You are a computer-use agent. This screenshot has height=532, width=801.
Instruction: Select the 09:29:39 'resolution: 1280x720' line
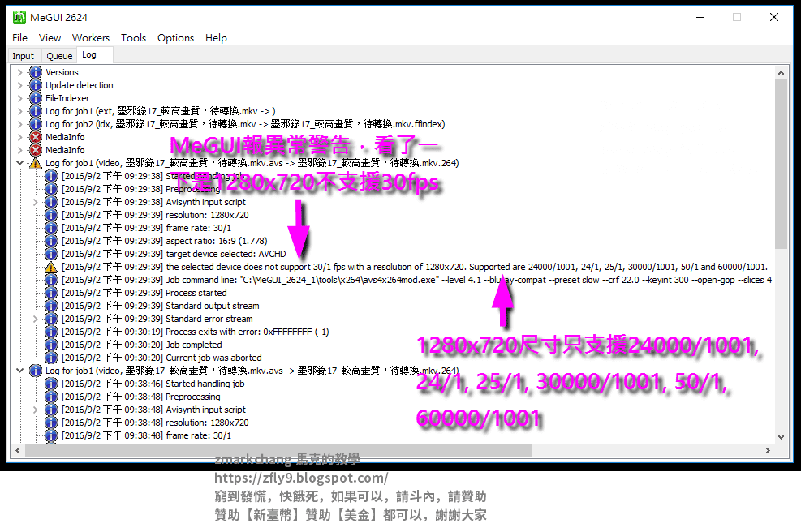pos(155,215)
